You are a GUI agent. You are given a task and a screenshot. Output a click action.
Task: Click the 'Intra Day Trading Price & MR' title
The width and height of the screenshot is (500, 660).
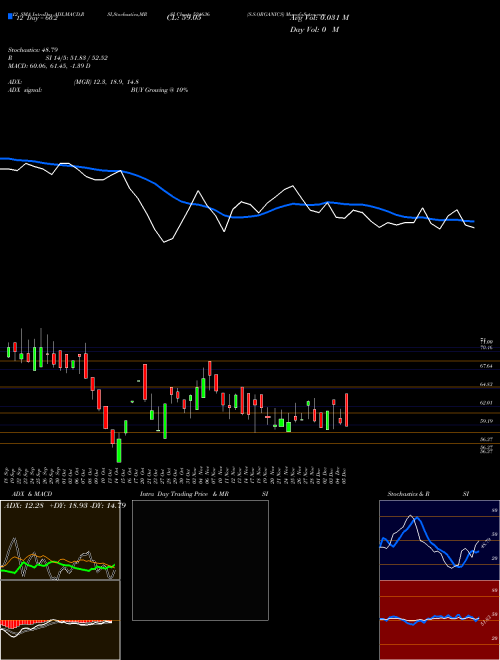(x=184, y=494)
